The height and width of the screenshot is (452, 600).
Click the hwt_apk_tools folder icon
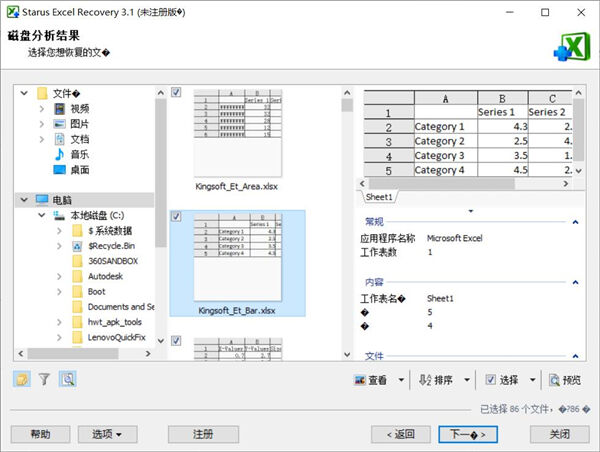[x=77, y=322]
